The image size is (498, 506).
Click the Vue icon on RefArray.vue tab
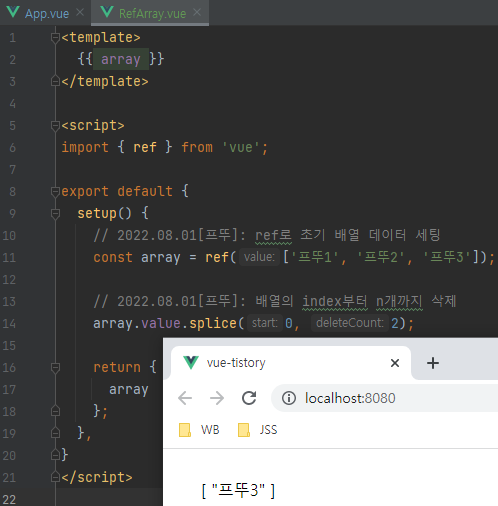click(x=107, y=12)
